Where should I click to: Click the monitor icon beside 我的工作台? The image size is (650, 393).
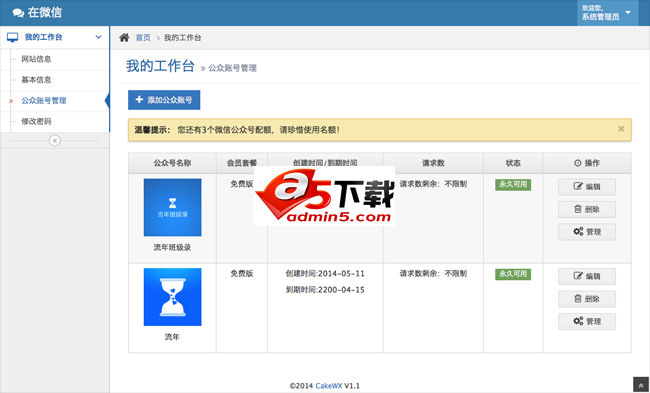coord(12,37)
